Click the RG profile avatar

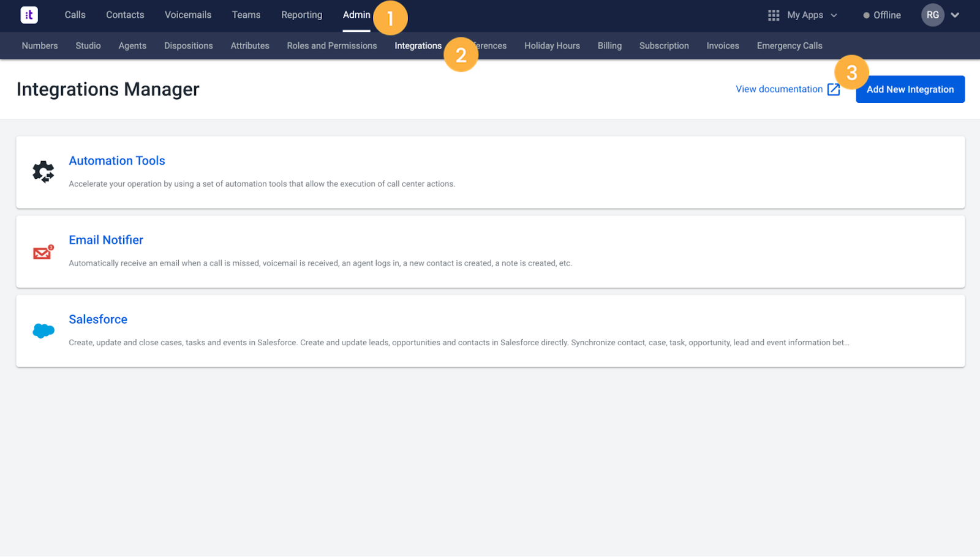pyautogui.click(x=932, y=15)
